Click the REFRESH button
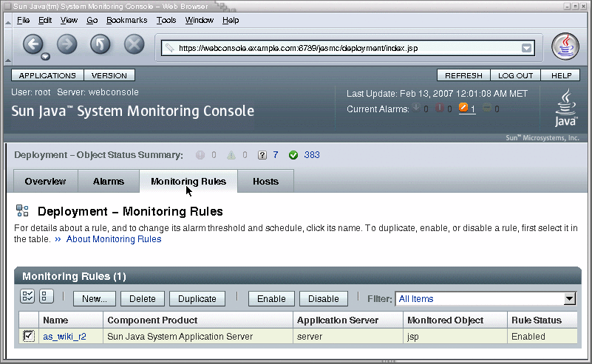The height and width of the screenshot is (364, 592). [x=463, y=75]
